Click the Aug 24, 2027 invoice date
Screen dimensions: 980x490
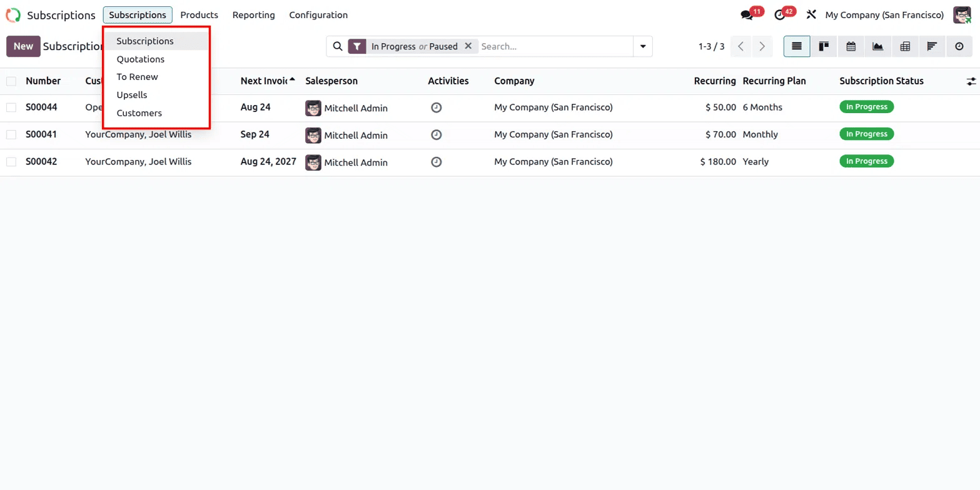(268, 162)
